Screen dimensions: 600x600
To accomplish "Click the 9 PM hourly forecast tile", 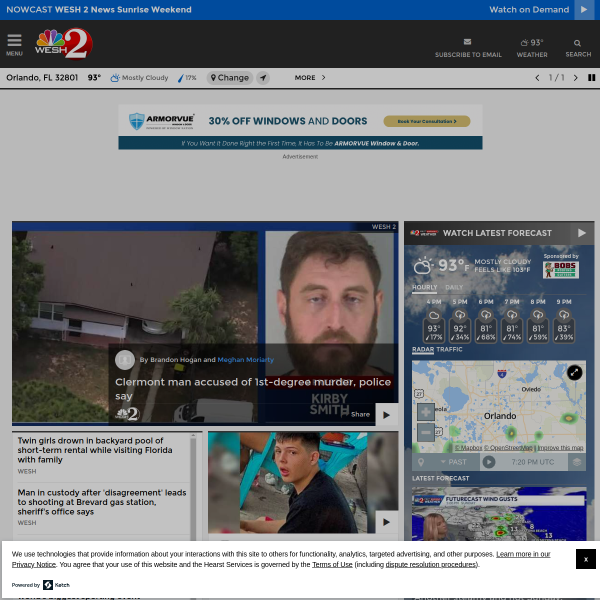I will click(x=564, y=321).
